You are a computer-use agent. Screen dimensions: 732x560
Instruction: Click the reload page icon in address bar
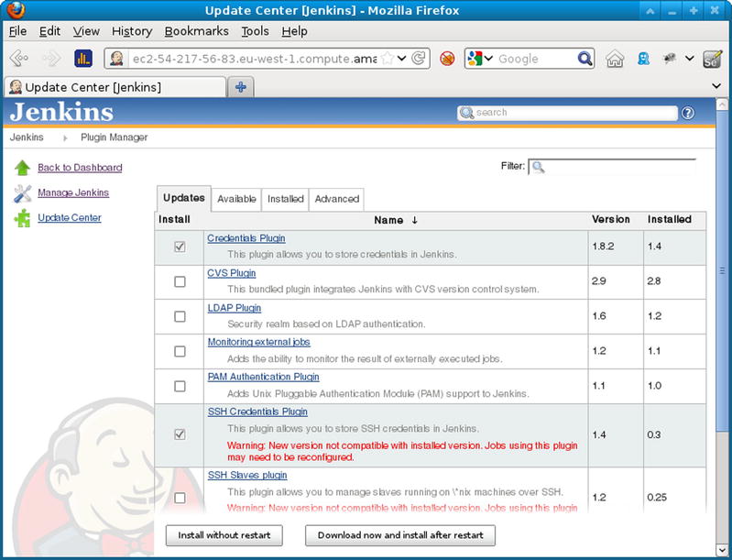(x=419, y=59)
